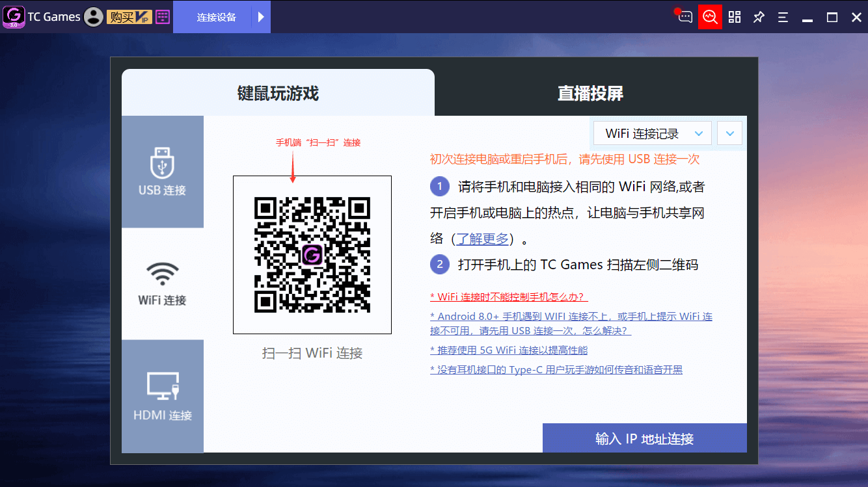Select HDMI 连接 in the sidebar
This screenshot has width=868, height=487.
pyautogui.click(x=162, y=397)
